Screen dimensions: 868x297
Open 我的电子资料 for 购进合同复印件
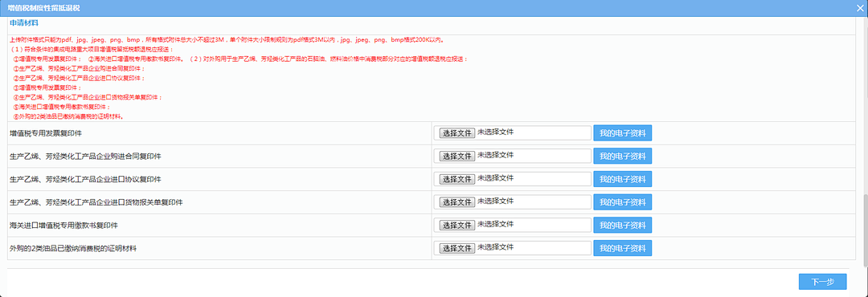[x=622, y=157]
